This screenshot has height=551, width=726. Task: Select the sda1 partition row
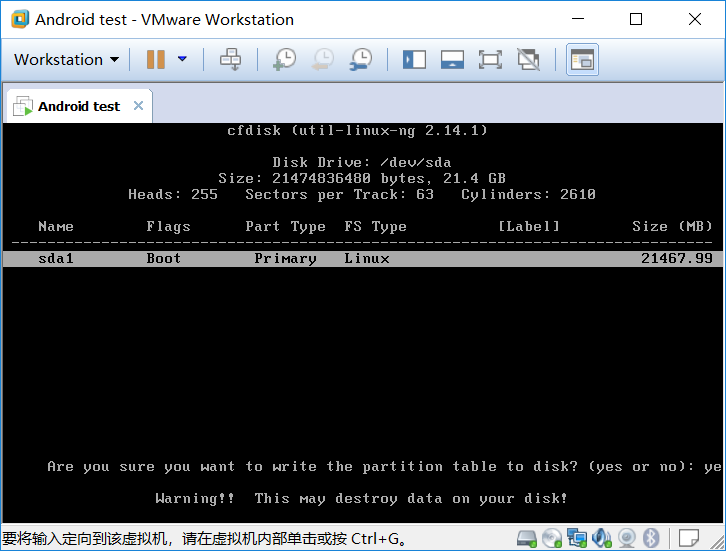coord(362,258)
